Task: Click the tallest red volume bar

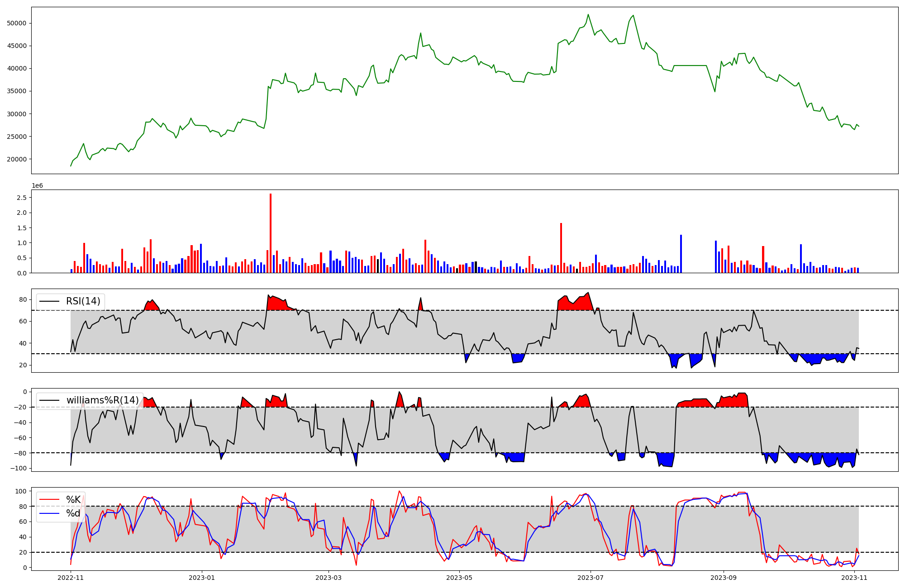Action: click(x=271, y=233)
